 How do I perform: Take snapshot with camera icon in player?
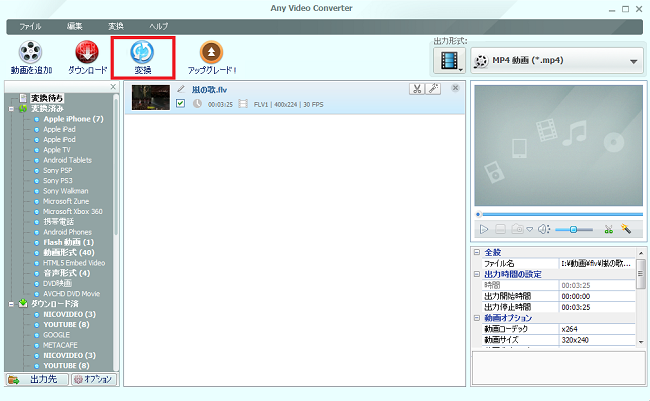click(517, 229)
